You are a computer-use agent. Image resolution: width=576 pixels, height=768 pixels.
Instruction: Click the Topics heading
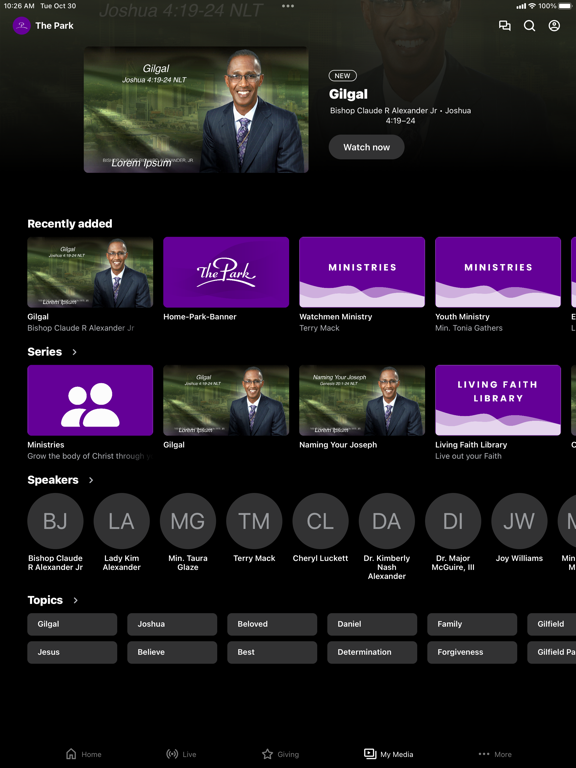(45, 600)
